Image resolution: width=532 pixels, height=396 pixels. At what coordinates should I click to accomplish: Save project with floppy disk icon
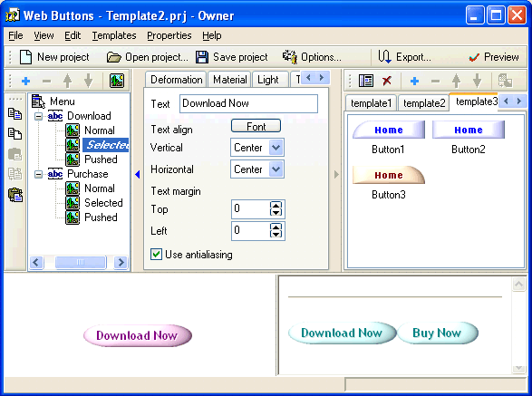202,57
